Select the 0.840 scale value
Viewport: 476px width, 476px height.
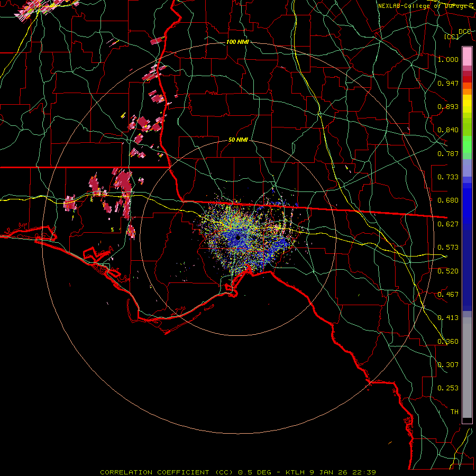(448, 130)
